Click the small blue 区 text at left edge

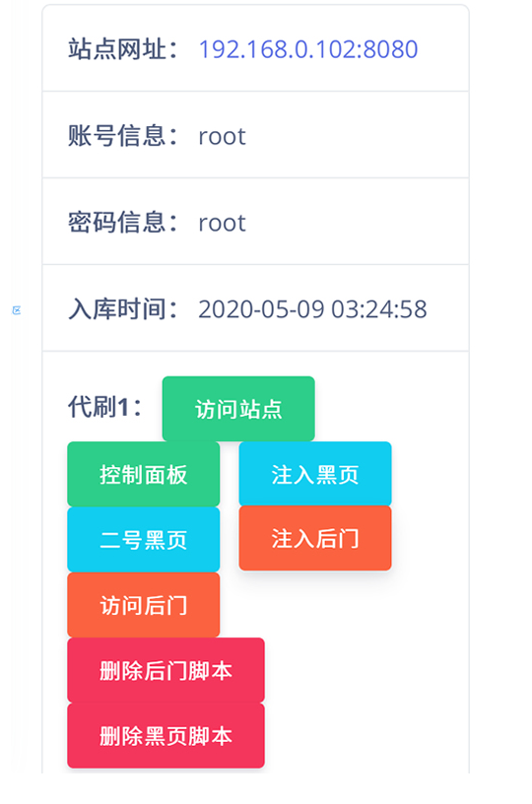pos(17,310)
